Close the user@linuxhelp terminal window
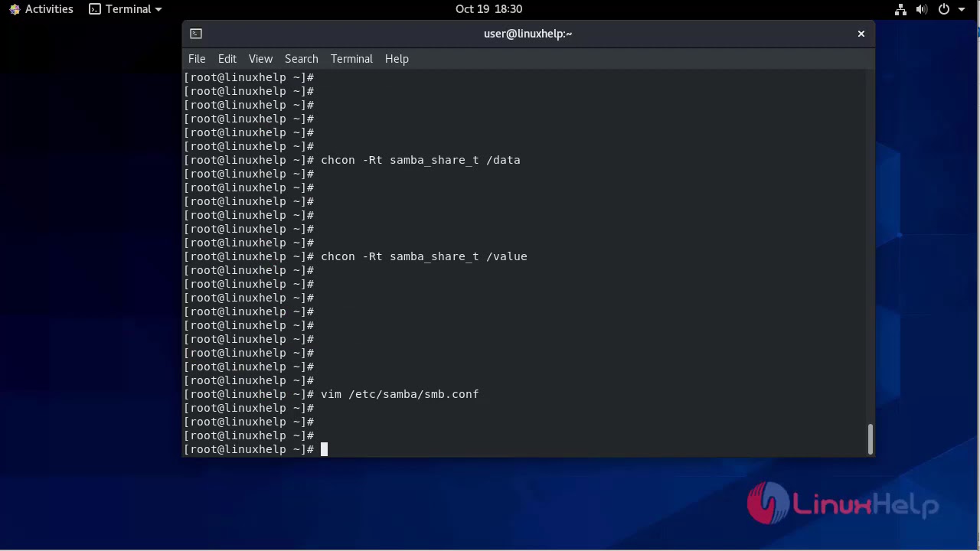 pyautogui.click(x=861, y=34)
